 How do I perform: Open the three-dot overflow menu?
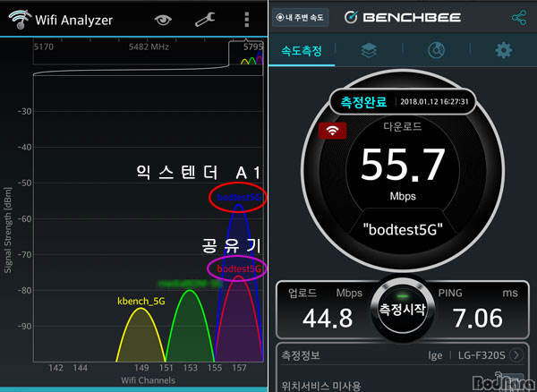point(247,20)
